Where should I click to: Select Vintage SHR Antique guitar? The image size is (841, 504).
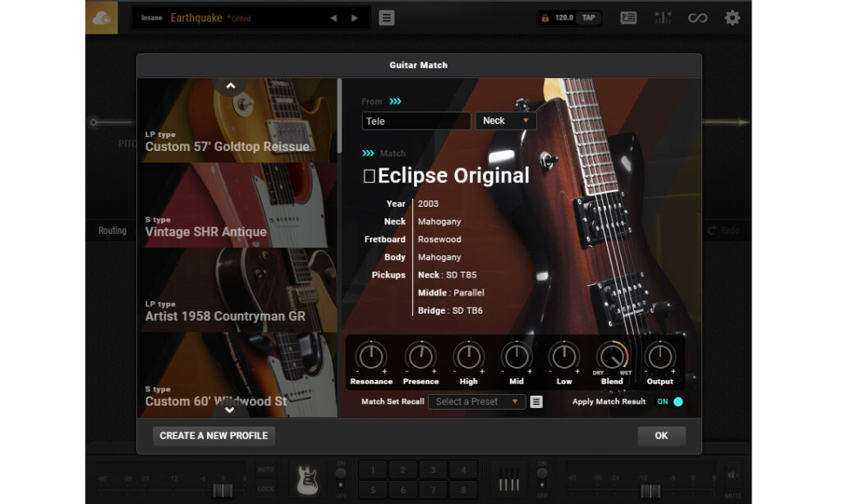(x=237, y=205)
